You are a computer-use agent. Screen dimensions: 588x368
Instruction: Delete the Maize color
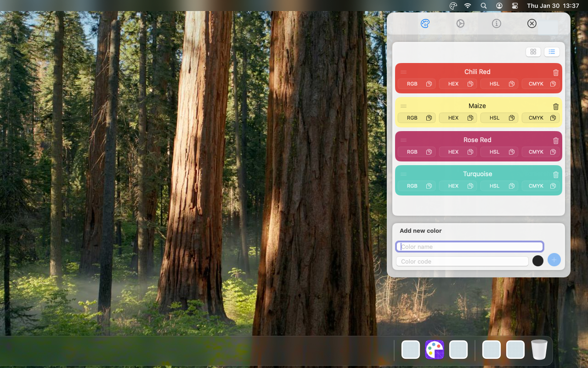pos(556,106)
